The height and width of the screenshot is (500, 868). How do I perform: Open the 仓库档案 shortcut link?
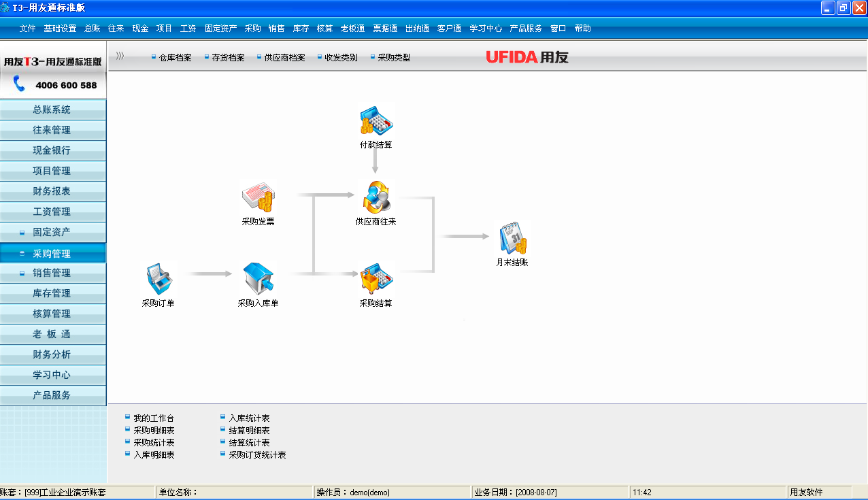tap(175, 58)
